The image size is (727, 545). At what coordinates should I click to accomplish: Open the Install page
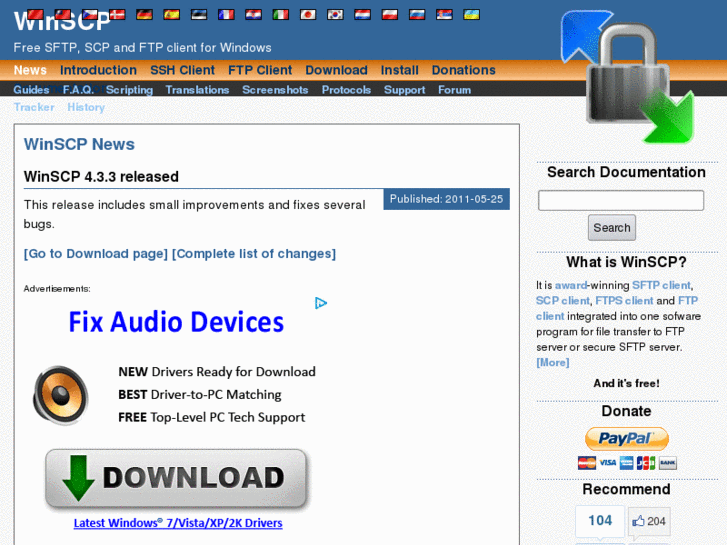coord(400,70)
